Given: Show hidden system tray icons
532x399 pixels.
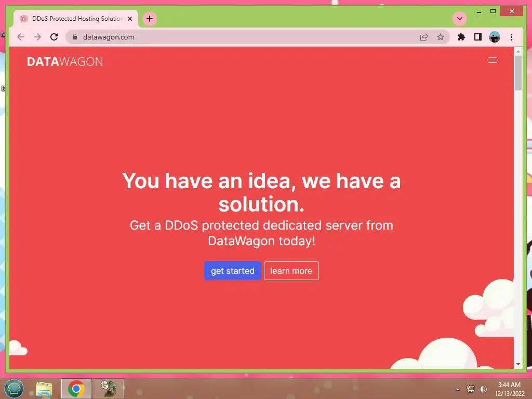Looking at the screenshot, I should click(458, 389).
